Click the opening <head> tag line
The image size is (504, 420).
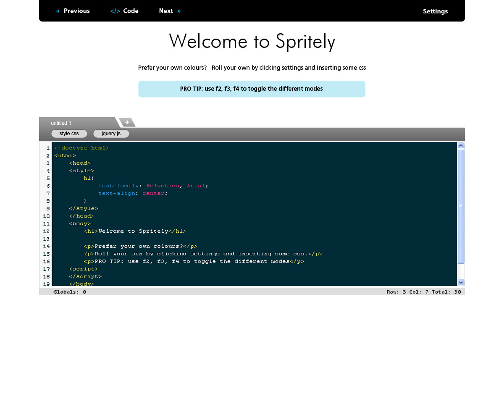80,163
